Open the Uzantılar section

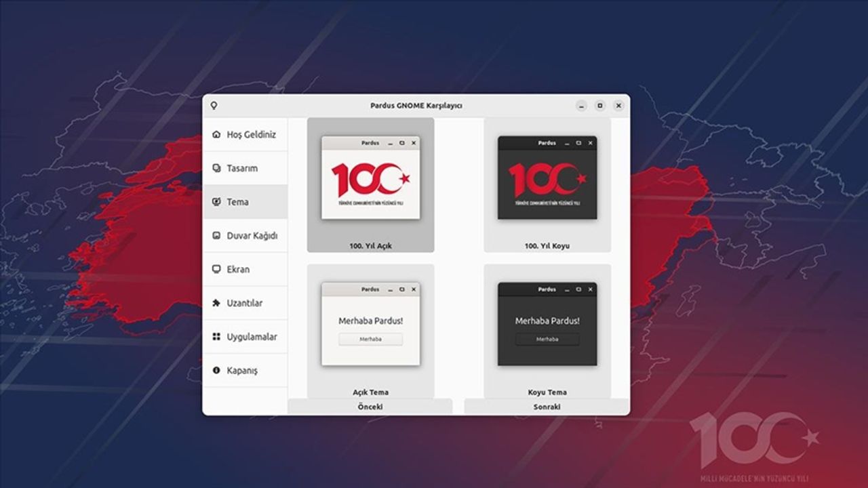[x=245, y=303]
